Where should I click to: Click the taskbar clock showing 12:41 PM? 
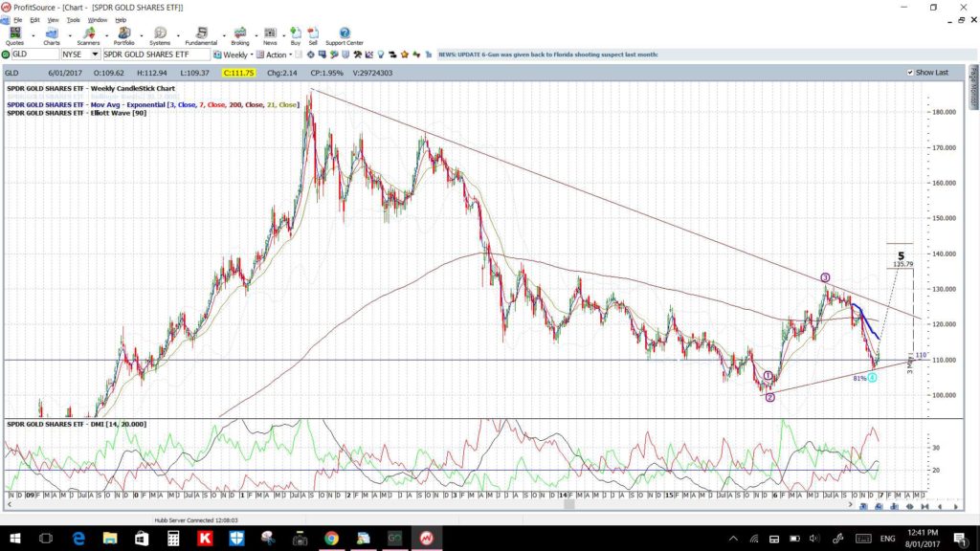click(x=923, y=538)
